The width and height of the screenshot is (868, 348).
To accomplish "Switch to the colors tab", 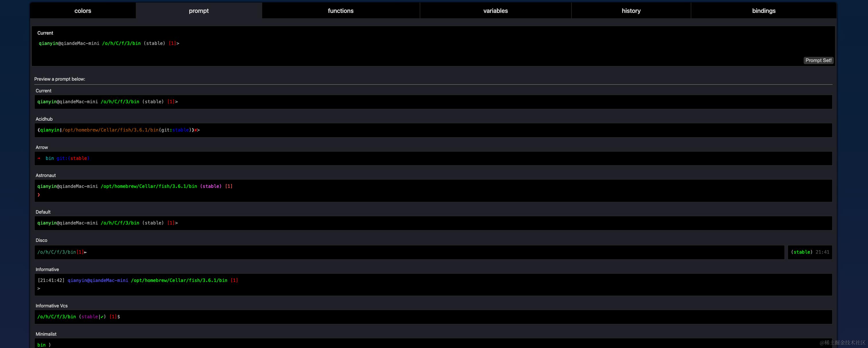I will click(83, 11).
